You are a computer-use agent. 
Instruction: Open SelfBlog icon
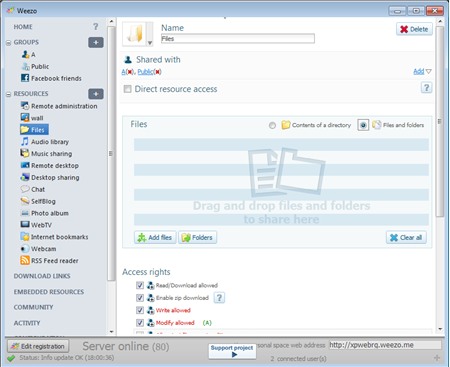pyautogui.click(x=25, y=201)
